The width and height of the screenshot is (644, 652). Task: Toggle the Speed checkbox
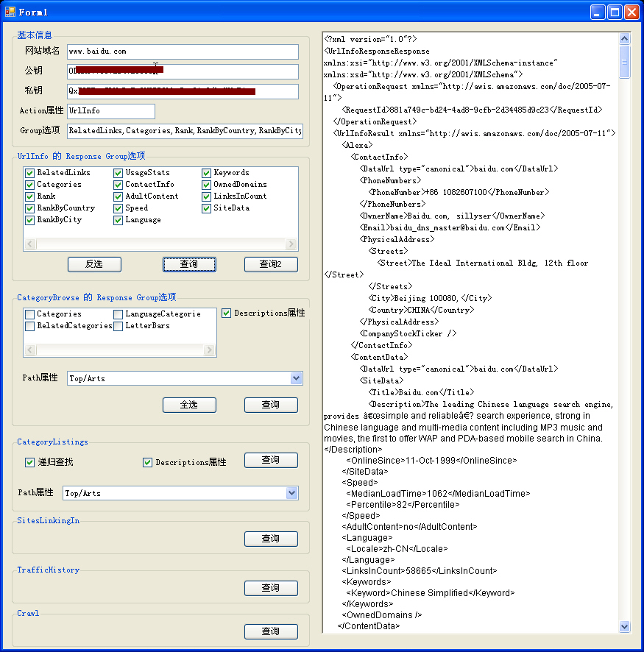pyautogui.click(x=118, y=208)
